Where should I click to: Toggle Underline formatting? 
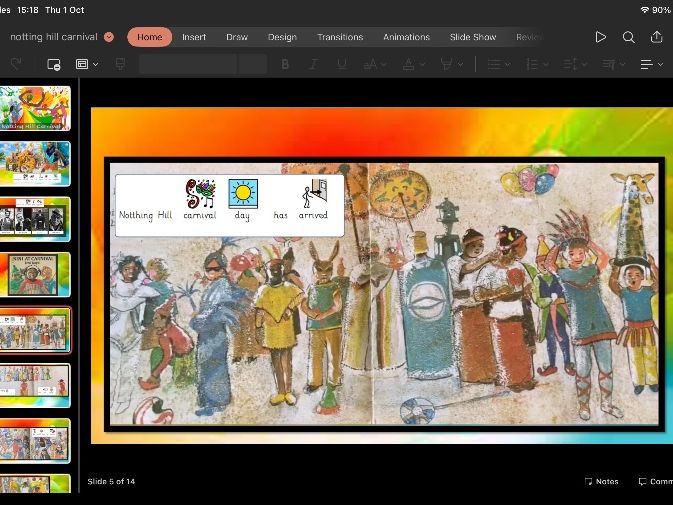tap(342, 65)
